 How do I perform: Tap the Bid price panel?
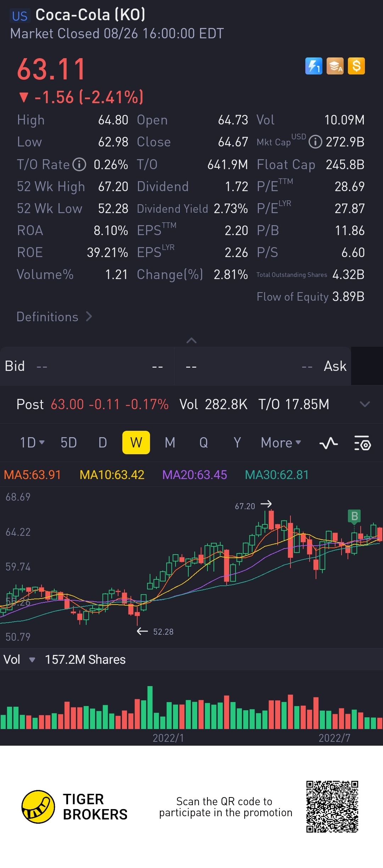[x=87, y=366]
